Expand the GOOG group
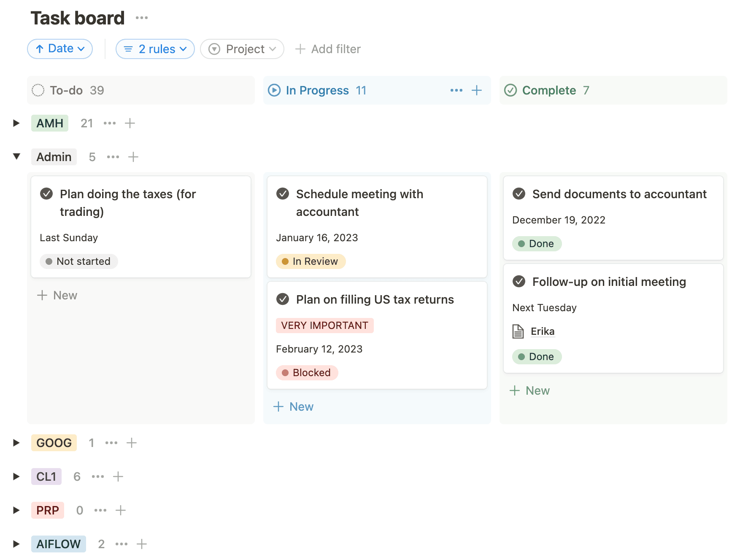This screenshot has height=560, width=740. pos(16,443)
